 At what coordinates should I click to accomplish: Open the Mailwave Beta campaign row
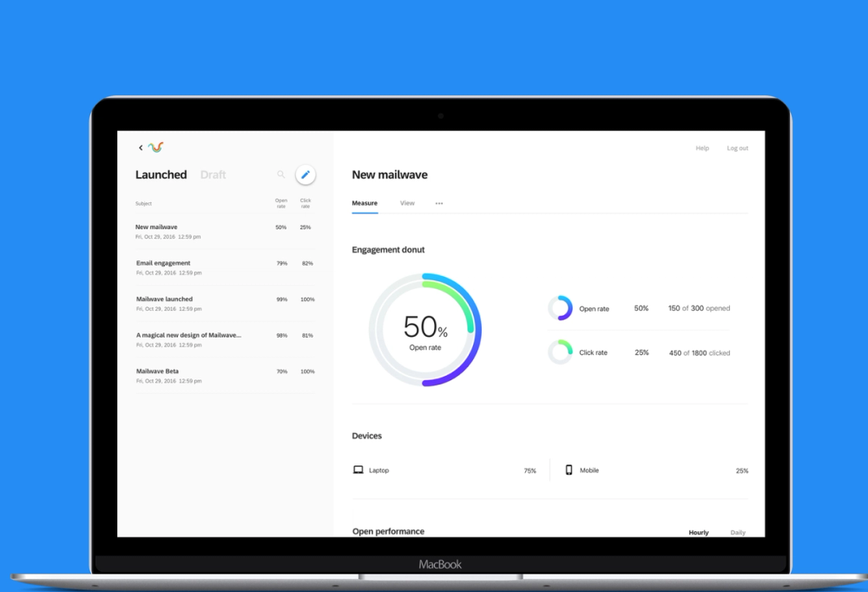tap(225, 376)
